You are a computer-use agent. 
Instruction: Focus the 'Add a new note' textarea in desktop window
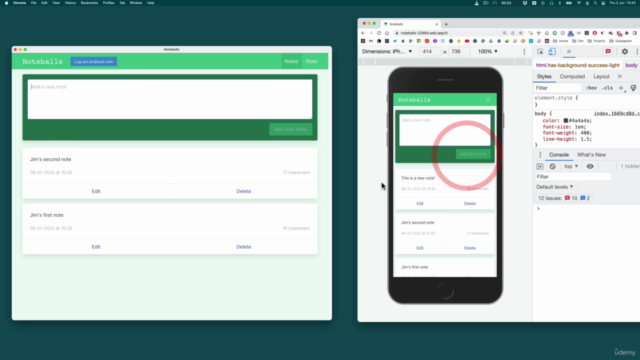(x=170, y=99)
